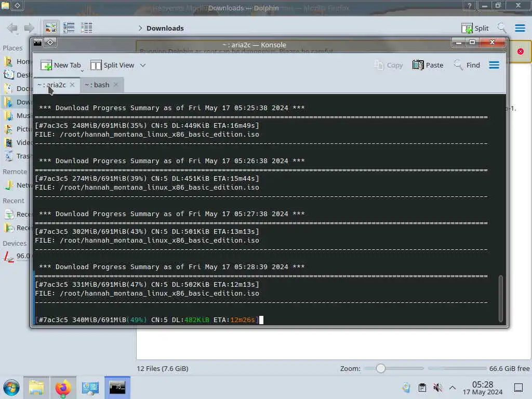This screenshot has height=399, width=532.
Task: Open Dolphin search magnifier
Action: (502, 28)
